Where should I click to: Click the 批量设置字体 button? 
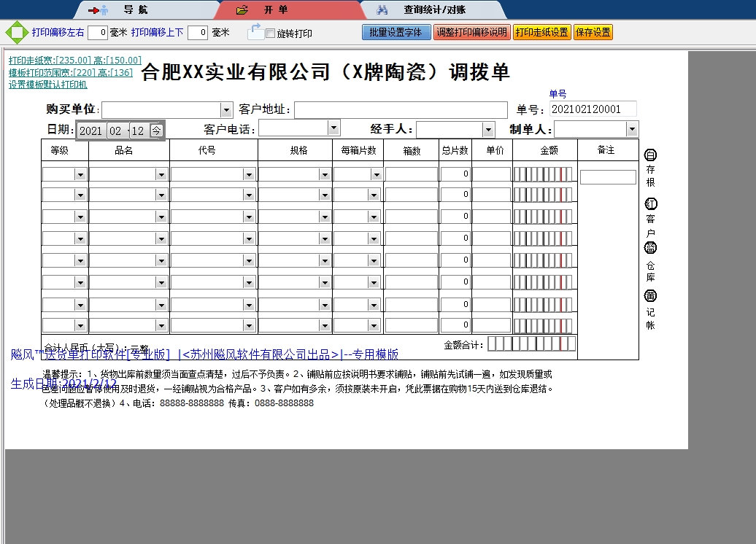coord(396,32)
